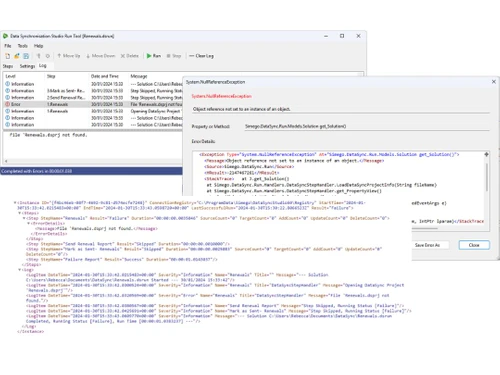Click the Date and Time column header

tap(105, 76)
